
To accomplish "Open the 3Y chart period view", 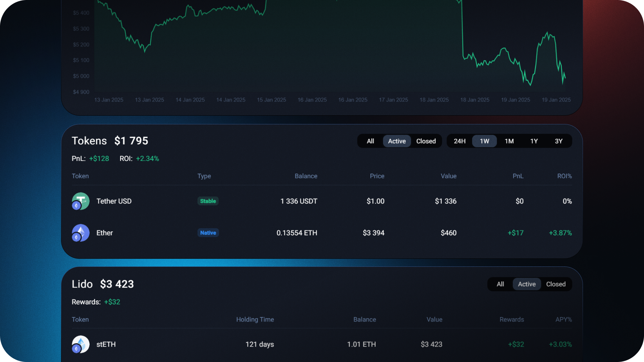I will click(x=559, y=141).
